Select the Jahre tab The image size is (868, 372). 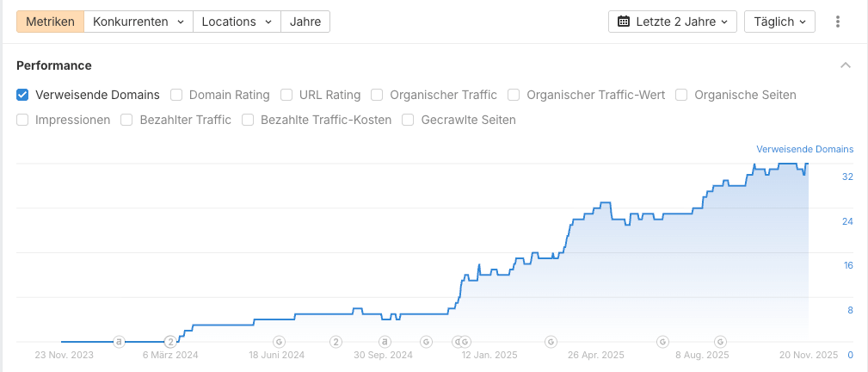click(305, 22)
